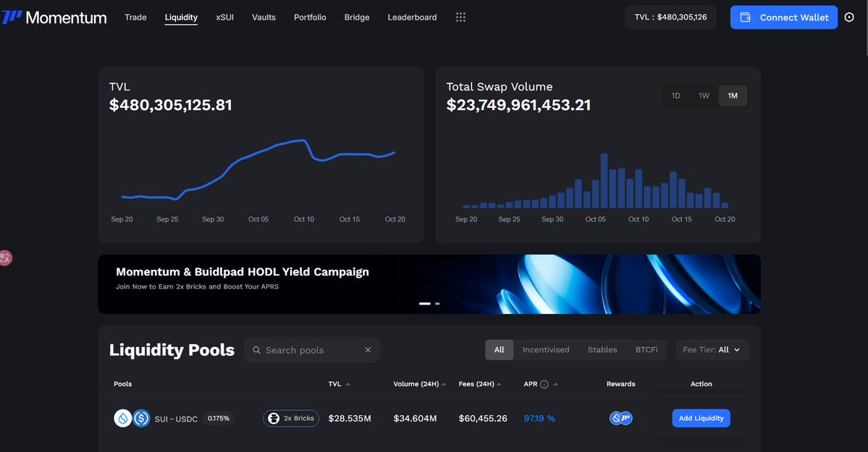Click the SUI token icon

(x=122, y=418)
